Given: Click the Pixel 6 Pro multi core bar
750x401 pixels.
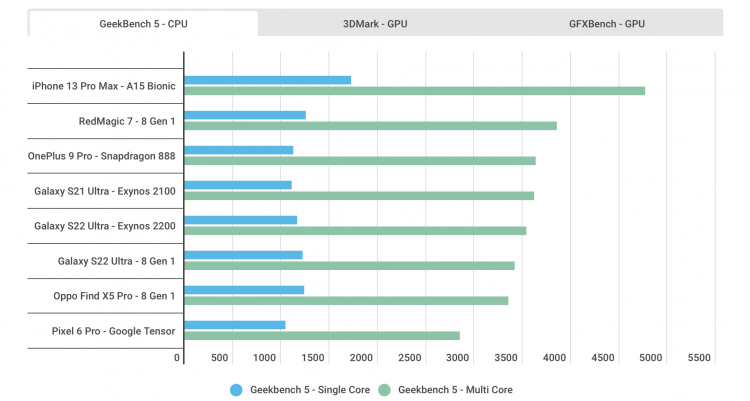Looking at the screenshot, I should (322, 335).
